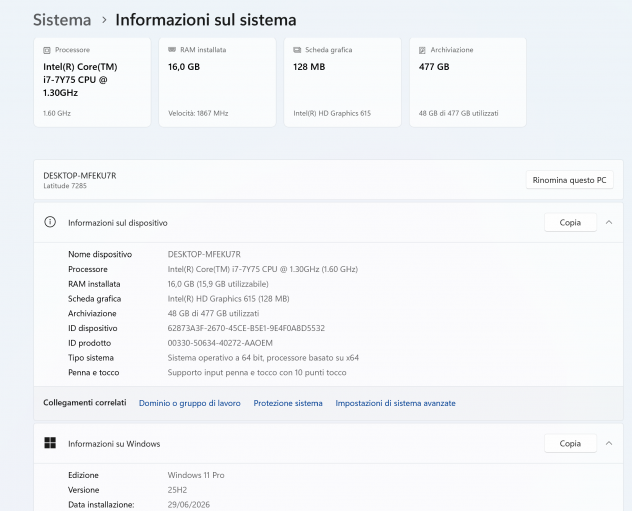
Task: Click the device information circle-i icon
Action: 50,222
